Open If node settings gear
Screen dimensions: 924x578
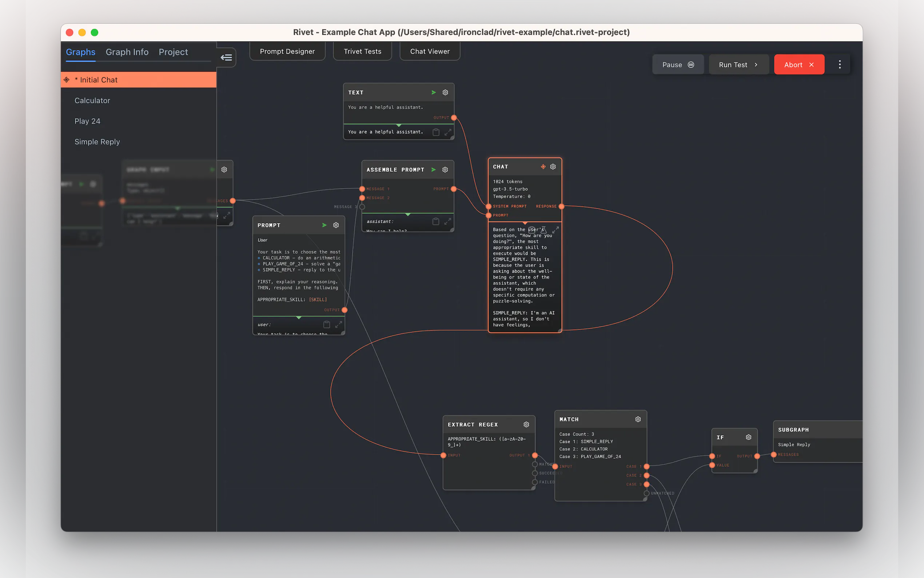(x=748, y=438)
